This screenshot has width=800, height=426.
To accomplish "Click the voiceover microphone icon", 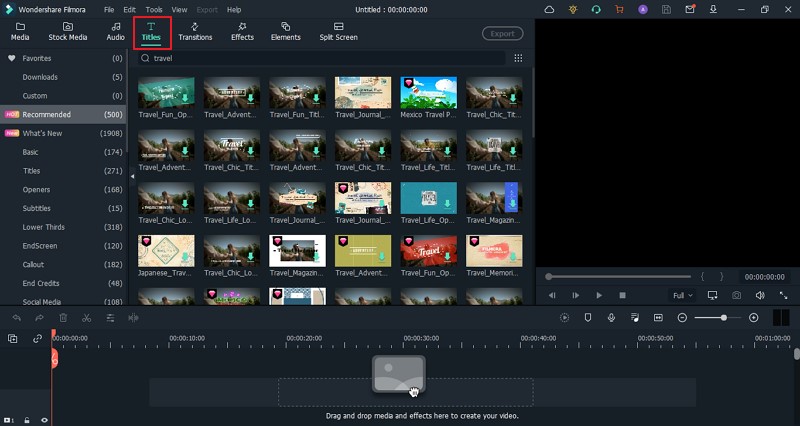I will 611,318.
